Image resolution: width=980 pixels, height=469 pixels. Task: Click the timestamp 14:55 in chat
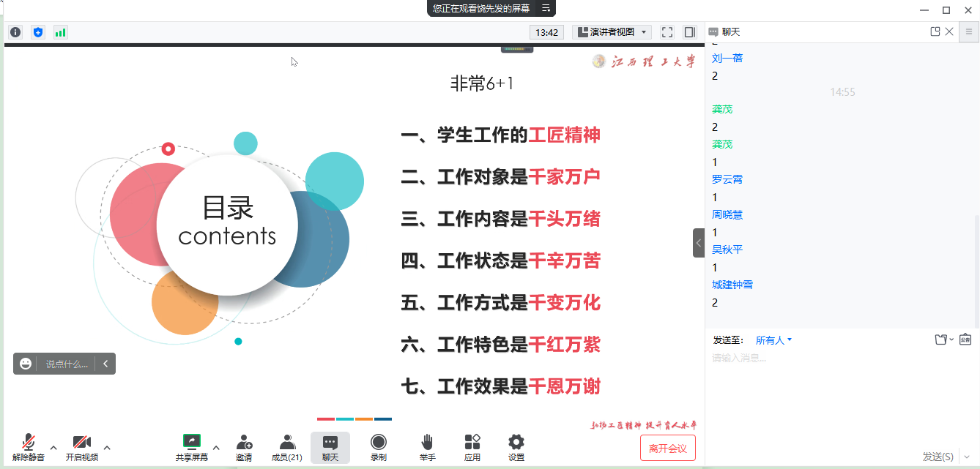(x=842, y=92)
